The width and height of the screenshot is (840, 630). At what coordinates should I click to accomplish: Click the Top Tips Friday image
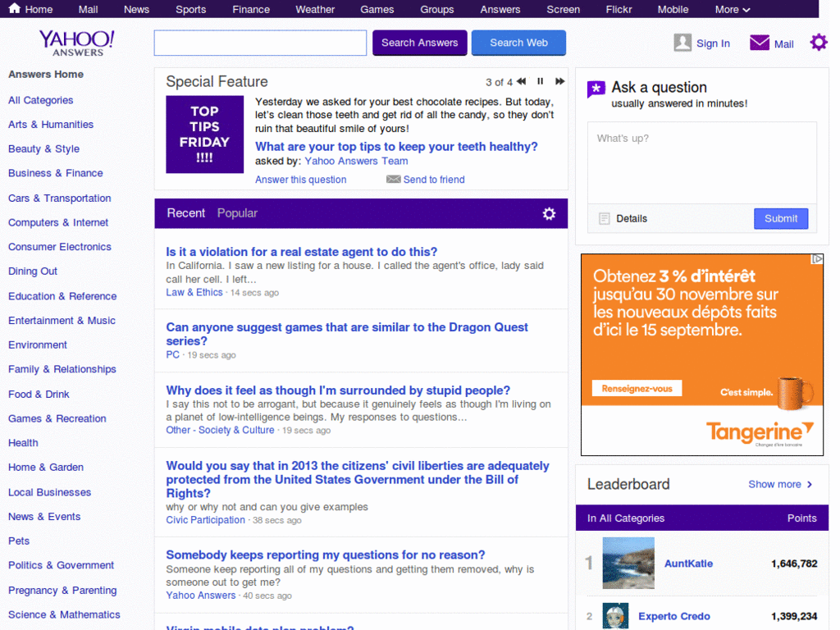[x=204, y=135]
